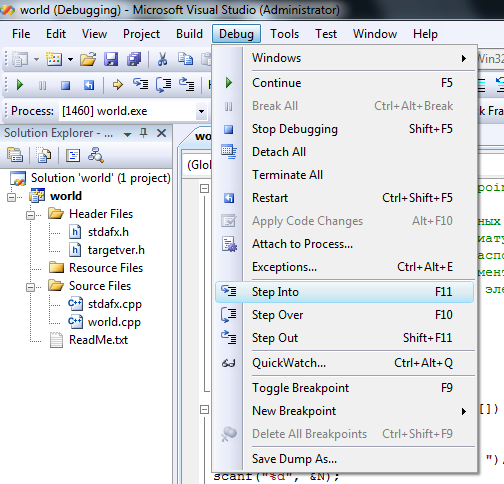Screen dimensions: 504x484
Task: Select targetver.h in Solution Explorer
Action: click(x=116, y=250)
